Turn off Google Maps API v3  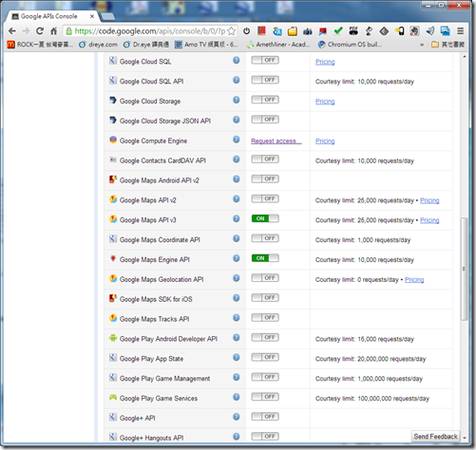point(265,218)
